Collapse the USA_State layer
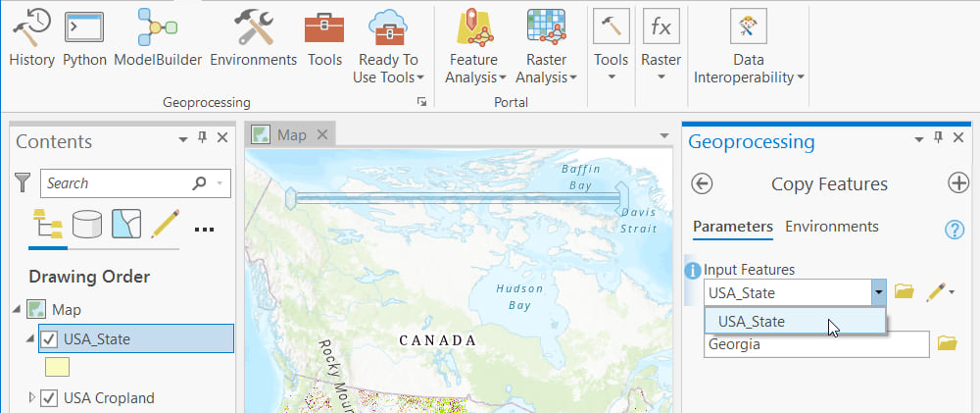The height and width of the screenshot is (413, 980). tap(30, 339)
